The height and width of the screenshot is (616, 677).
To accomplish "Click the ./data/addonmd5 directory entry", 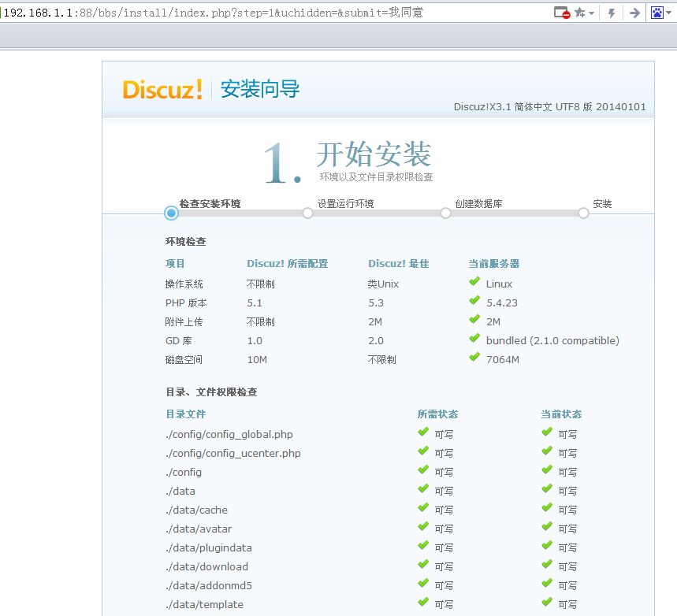I will pos(209,585).
